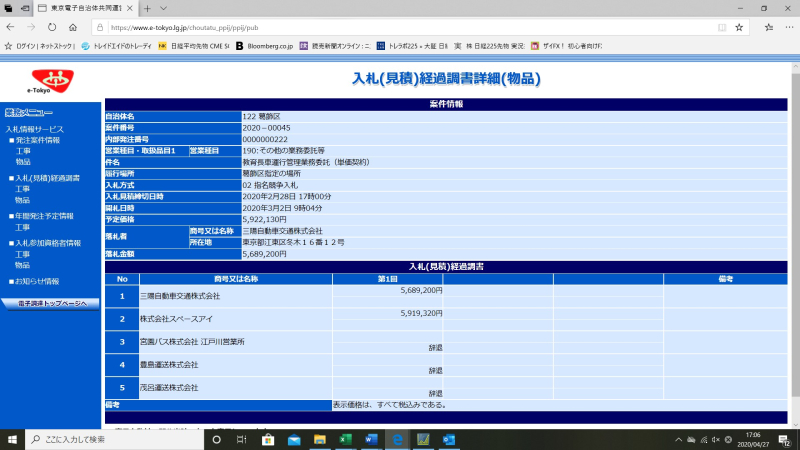The image size is (800, 450).
Task: Click the browser address bar
Action: tap(400, 27)
